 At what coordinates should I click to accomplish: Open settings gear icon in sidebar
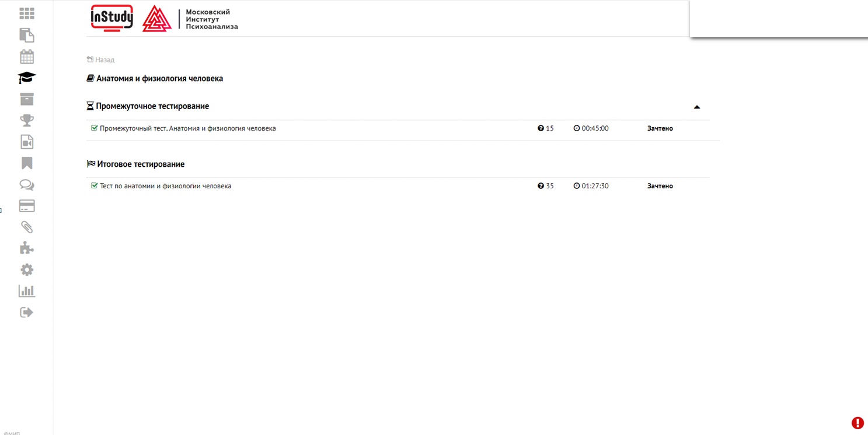pyautogui.click(x=27, y=270)
